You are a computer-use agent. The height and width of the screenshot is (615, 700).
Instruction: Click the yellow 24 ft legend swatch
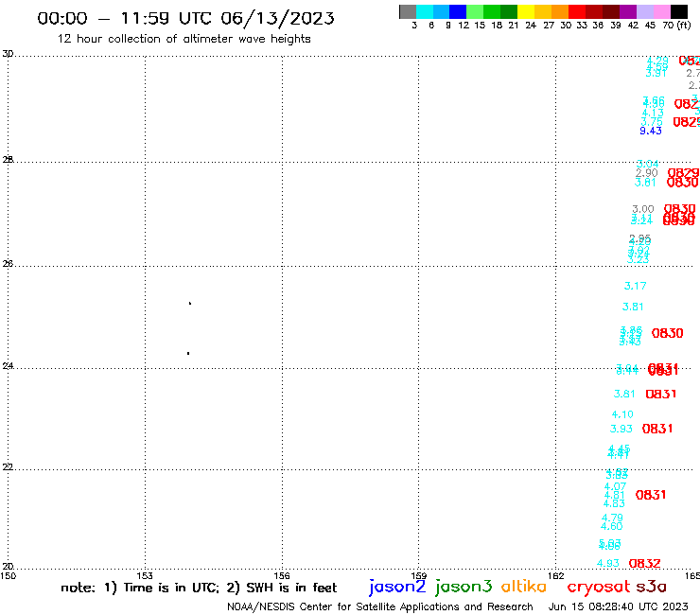526,11
